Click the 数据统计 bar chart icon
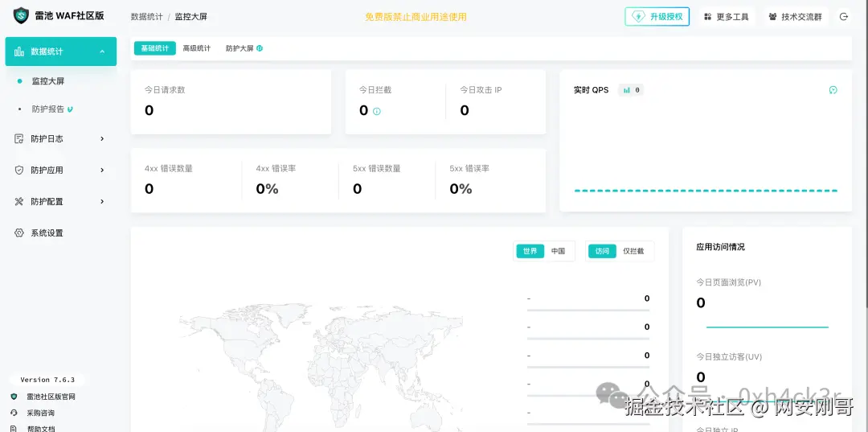The image size is (868, 432). pos(18,51)
